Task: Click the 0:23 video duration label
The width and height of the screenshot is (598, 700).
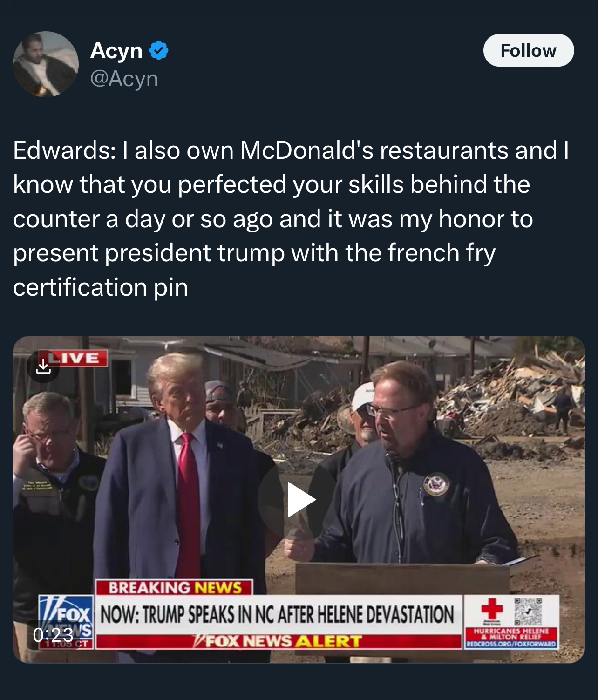Action: 53,635
